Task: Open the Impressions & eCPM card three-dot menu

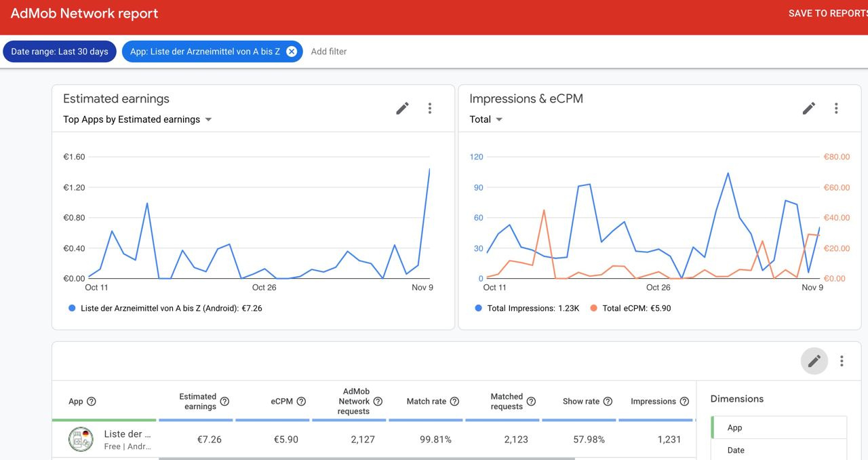Action: point(836,109)
